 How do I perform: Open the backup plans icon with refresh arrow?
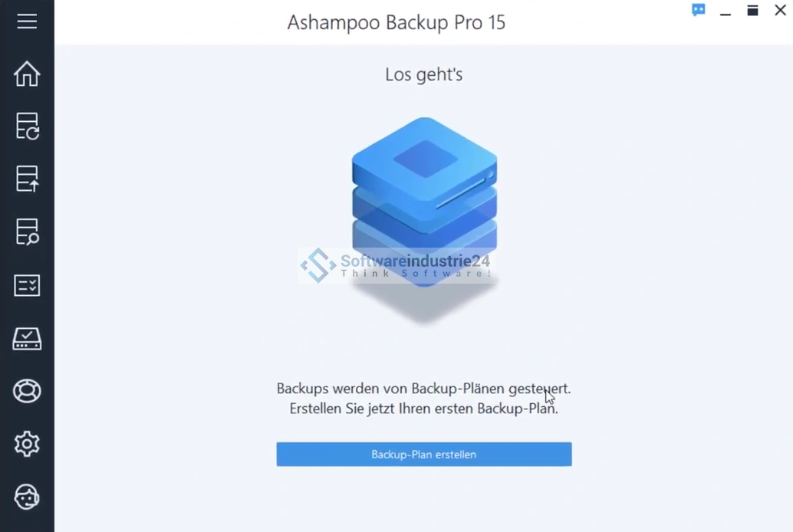coord(27,126)
